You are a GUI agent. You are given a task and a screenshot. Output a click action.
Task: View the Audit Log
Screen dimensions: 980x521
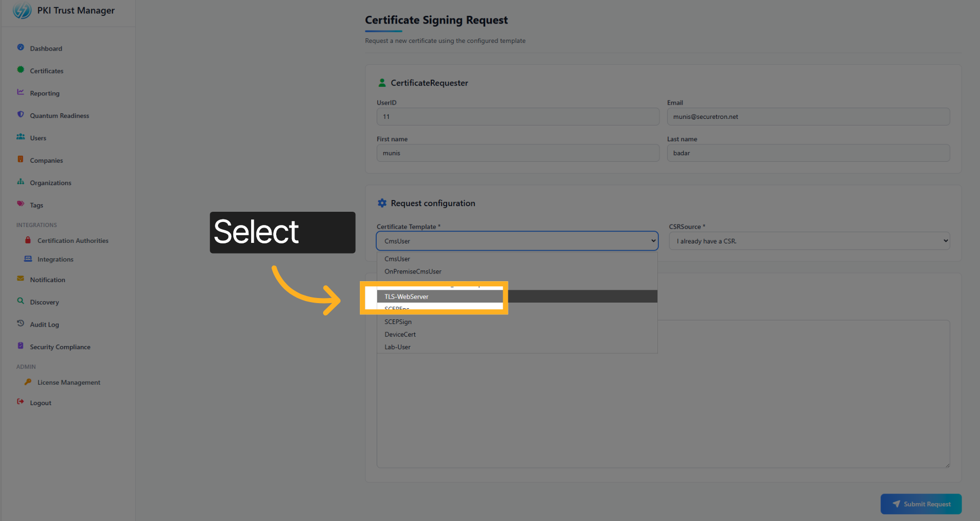tap(43, 324)
